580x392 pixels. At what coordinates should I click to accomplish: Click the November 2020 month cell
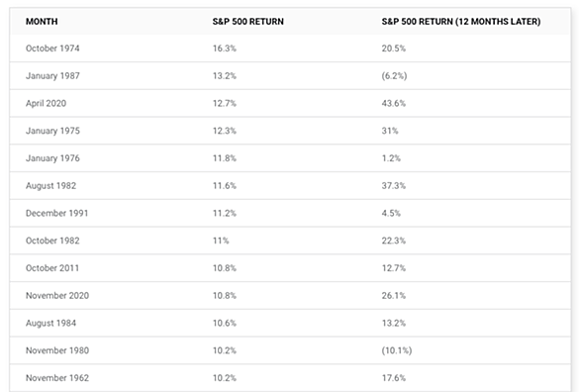(x=57, y=295)
